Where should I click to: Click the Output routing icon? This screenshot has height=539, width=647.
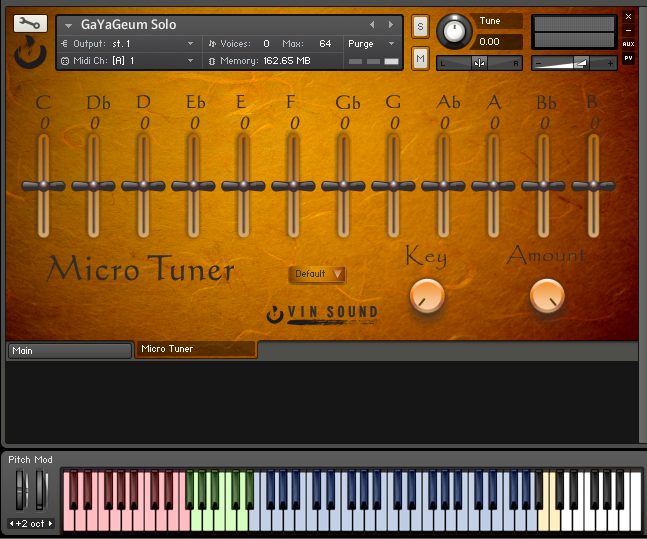click(x=64, y=43)
